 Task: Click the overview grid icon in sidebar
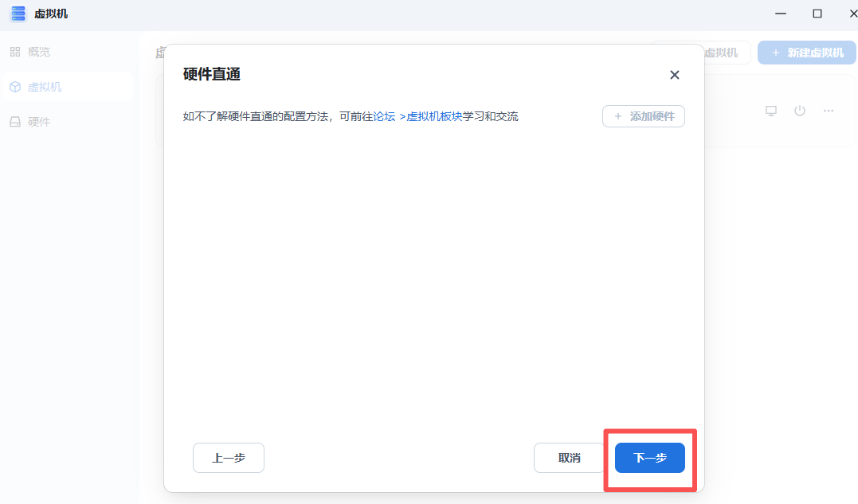18,51
